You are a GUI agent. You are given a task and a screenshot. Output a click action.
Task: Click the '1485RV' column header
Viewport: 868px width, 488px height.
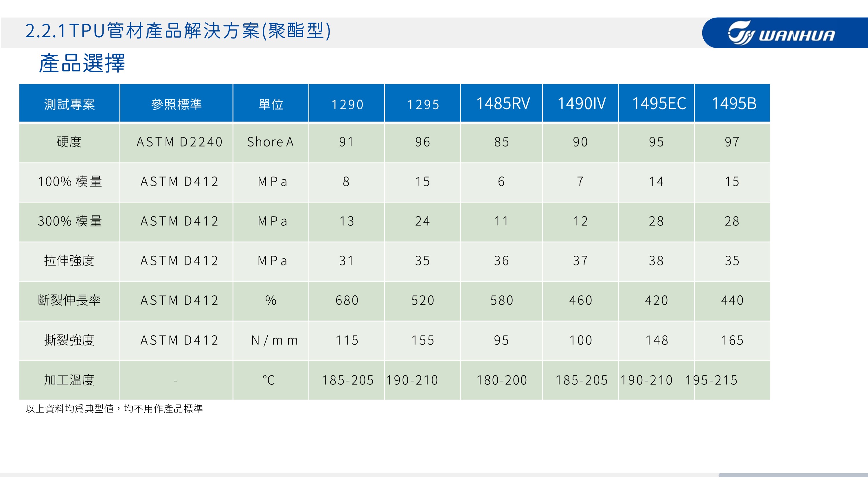tap(501, 103)
